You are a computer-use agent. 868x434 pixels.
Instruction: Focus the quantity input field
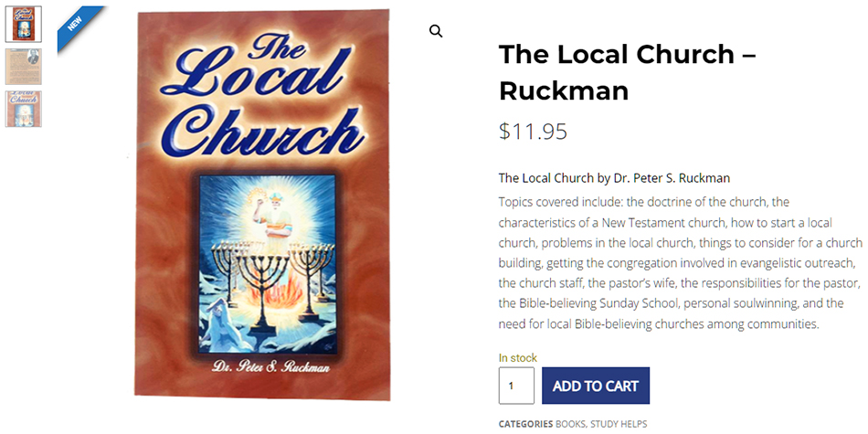(x=516, y=386)
